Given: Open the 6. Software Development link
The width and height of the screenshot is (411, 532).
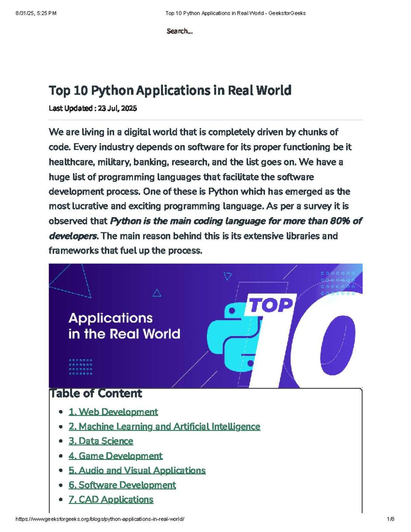Looking at the screenshot, I should [122, 485].
